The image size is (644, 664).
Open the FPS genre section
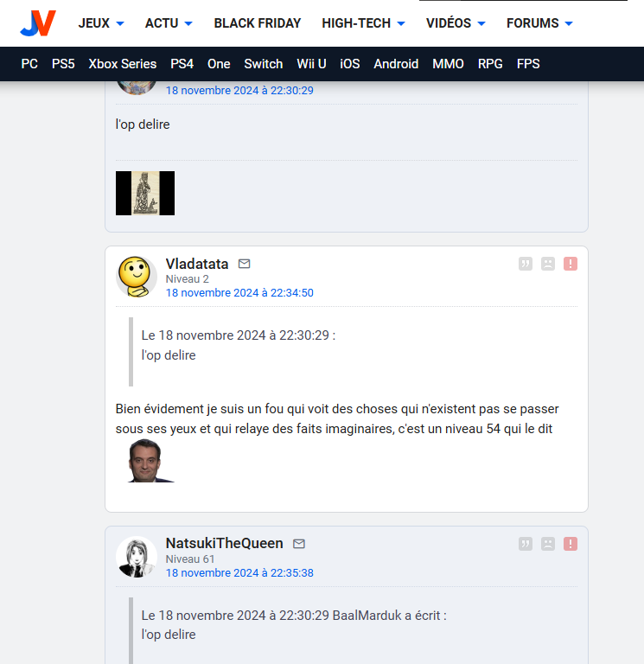528,64
